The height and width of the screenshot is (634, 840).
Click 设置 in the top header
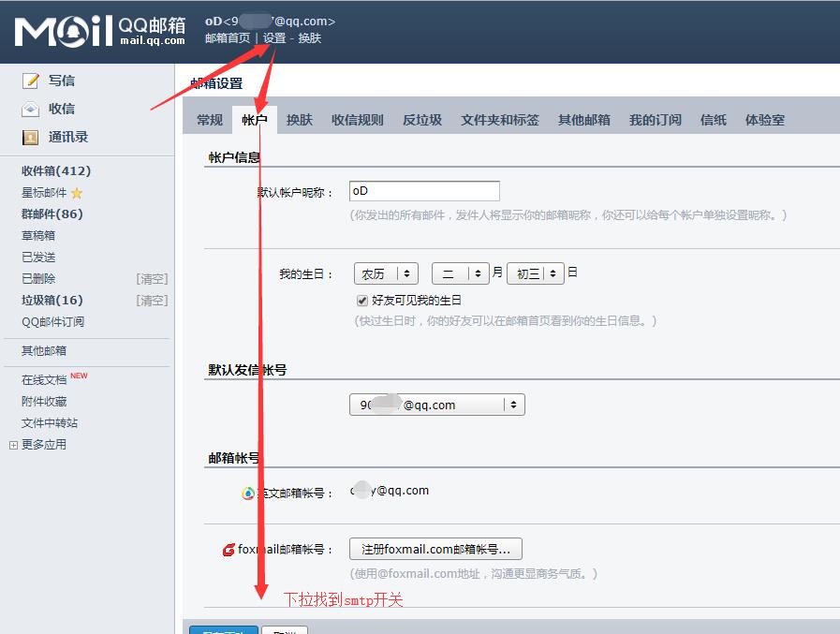click(x=274, y=39)
